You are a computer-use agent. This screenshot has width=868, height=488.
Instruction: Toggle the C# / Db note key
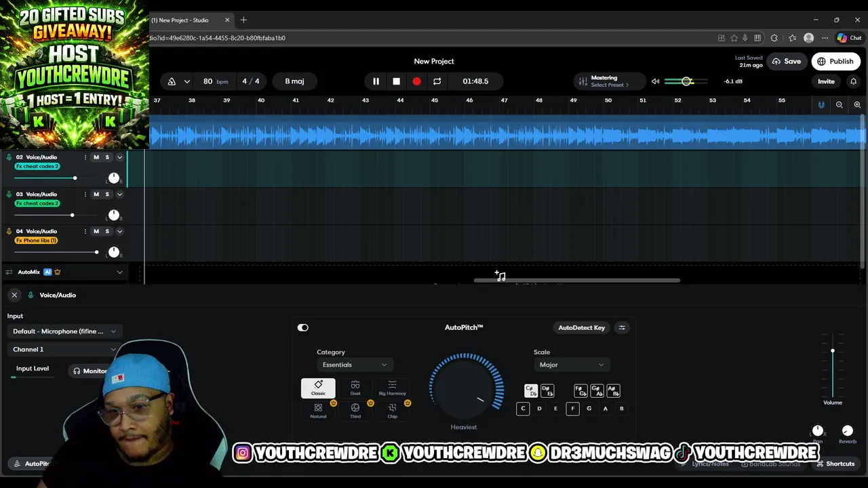coord(531,391)
